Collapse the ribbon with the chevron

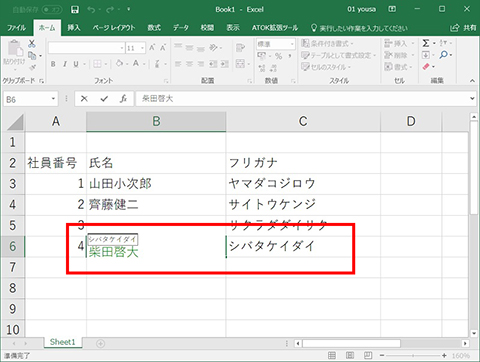[x=472, y=81]
